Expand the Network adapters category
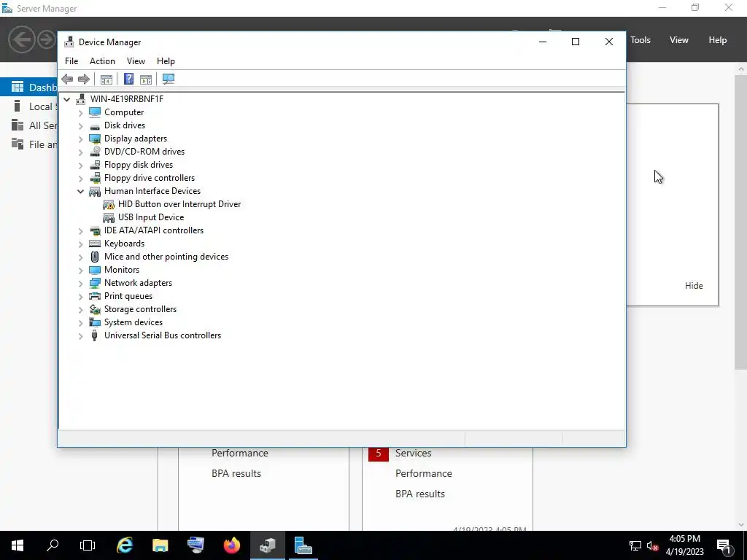Screen dimensions: 747x560 tap(80, 283)
